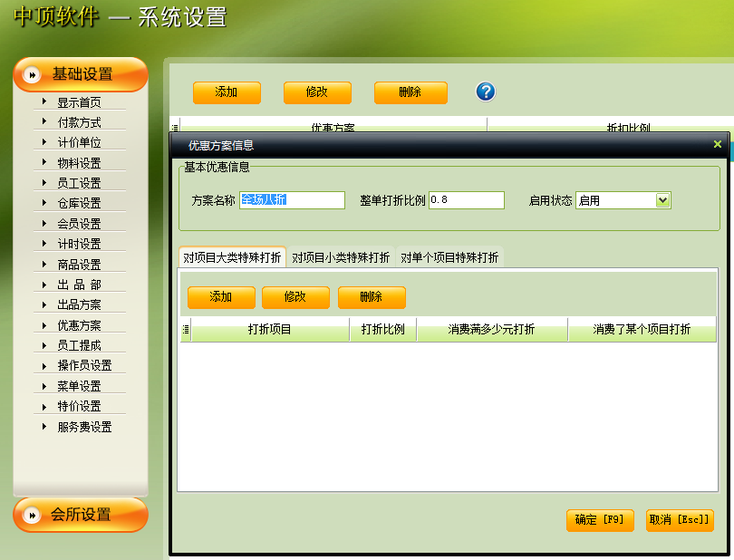Image resolution: width=734 pixels, height=560 pixels.
Task: Switch to 对项目小类特殊打折 tab
Action: [x=341, y=257]
